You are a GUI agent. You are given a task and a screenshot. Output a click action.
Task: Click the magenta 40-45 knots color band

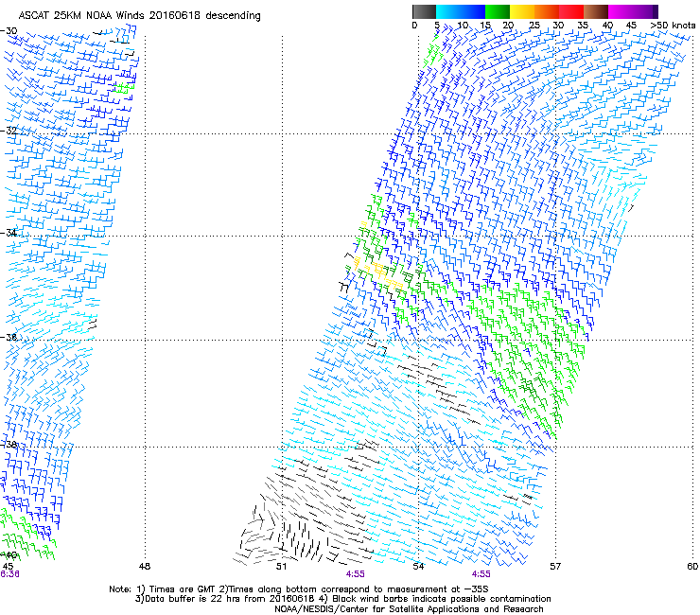tap(621, 11)
